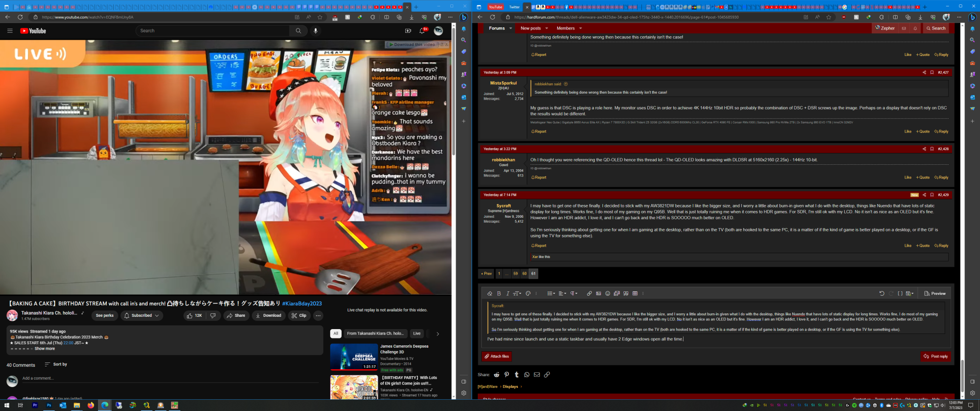The image size is (980, 411).
Task: Toggle italic formatting in reply editor
Action: click(x=508, y=293)
